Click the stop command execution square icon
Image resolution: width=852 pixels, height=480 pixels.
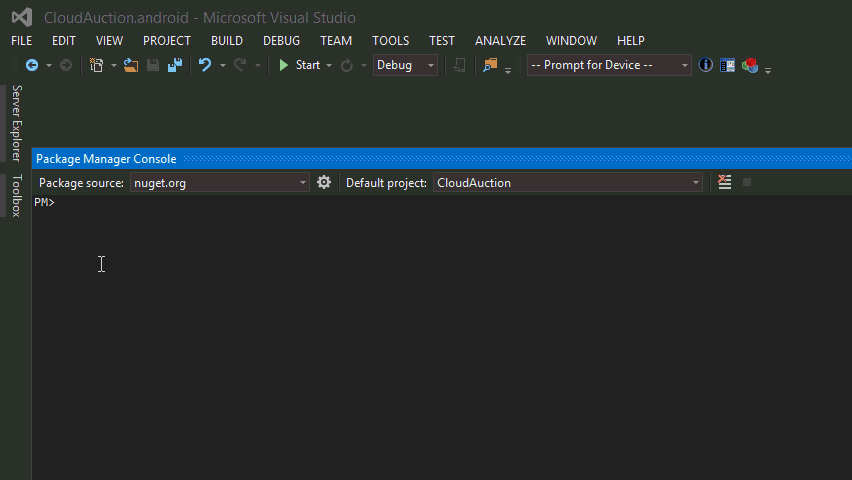point(747,182)
